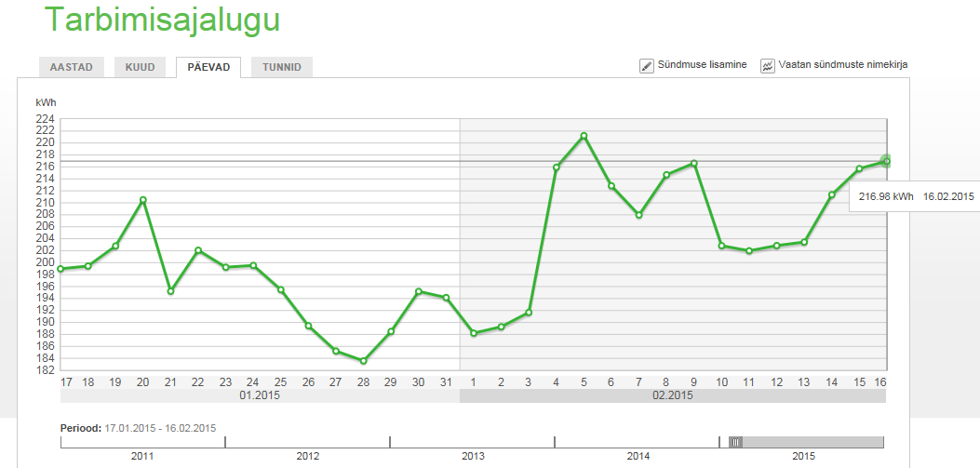Click the 01.2015 month bar
Viewport: 980px width, 468px height.
pos(260,395)
